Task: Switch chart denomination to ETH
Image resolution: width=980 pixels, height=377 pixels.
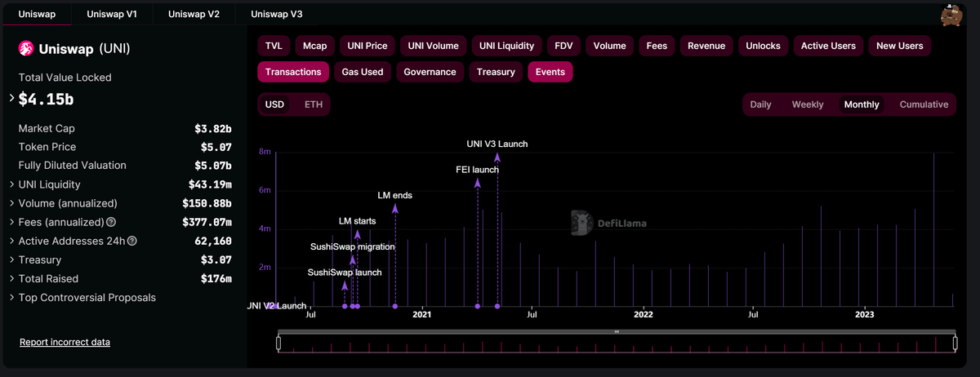Action: click(x=313, y=104)
